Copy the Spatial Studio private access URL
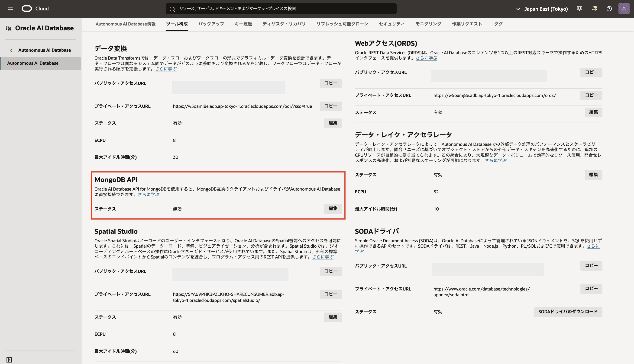Image resolution: width=634 pixels, height=364 pixels. (330, 294)
